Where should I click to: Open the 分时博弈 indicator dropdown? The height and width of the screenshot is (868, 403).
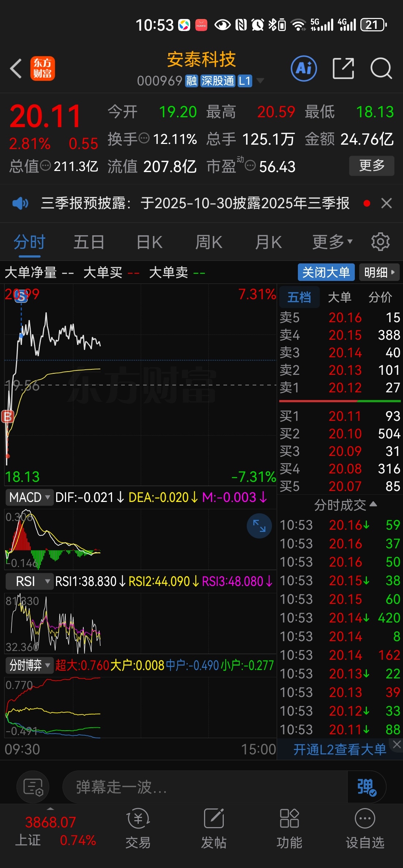point(29,665)
